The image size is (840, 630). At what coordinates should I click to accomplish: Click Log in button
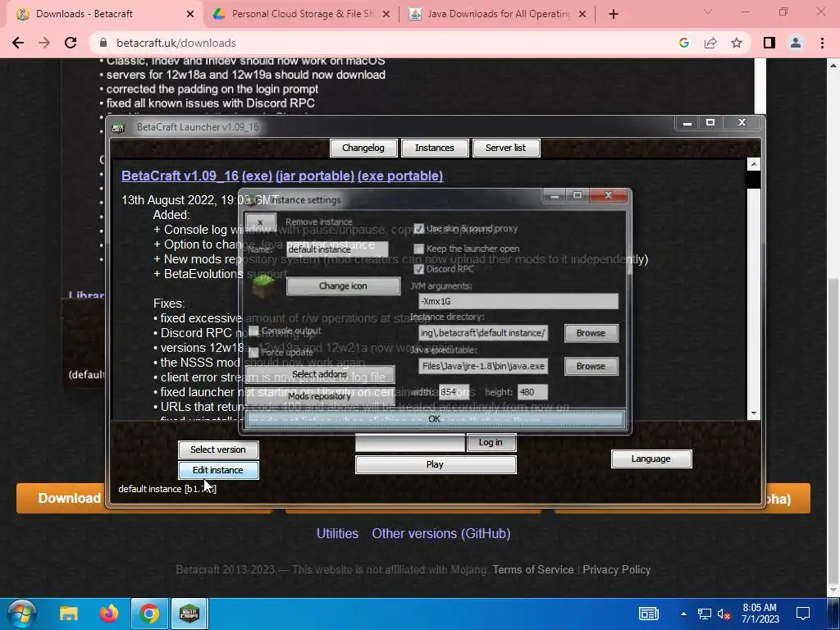coord(491,442)
